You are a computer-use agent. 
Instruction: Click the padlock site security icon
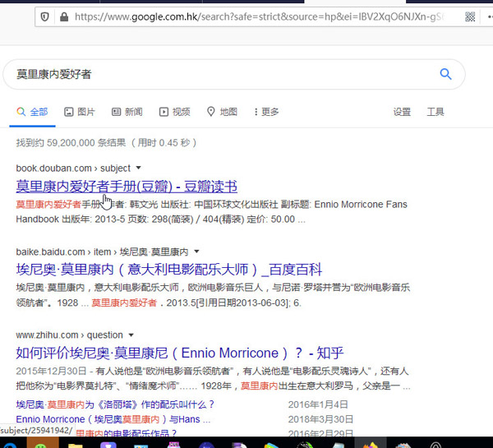(64, 16)
